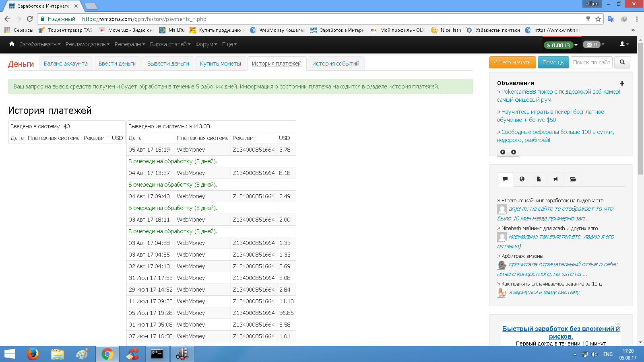Switch to the Вывести деньги tab
The height and width of the screenshot is (362, 644).
168,64
